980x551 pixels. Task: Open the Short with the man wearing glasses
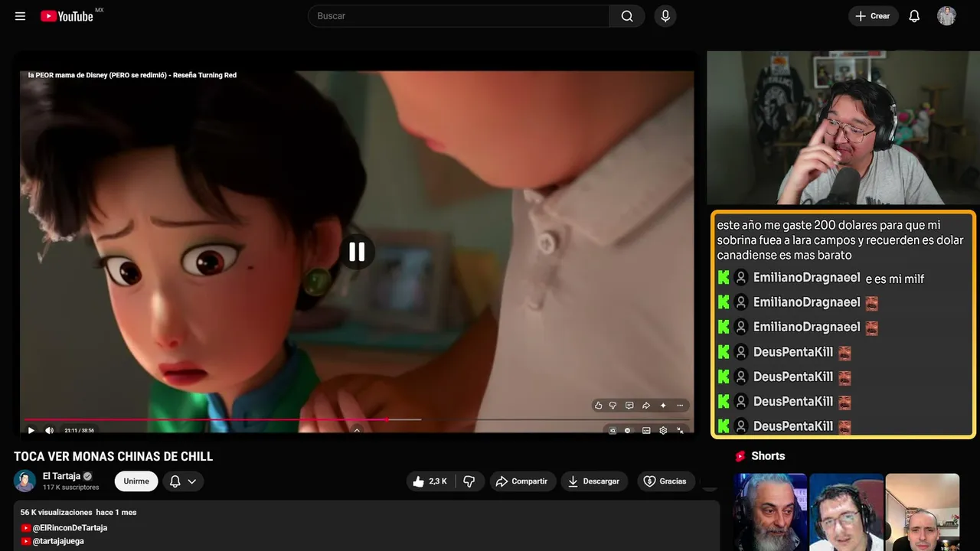click(x=846, y=512)
